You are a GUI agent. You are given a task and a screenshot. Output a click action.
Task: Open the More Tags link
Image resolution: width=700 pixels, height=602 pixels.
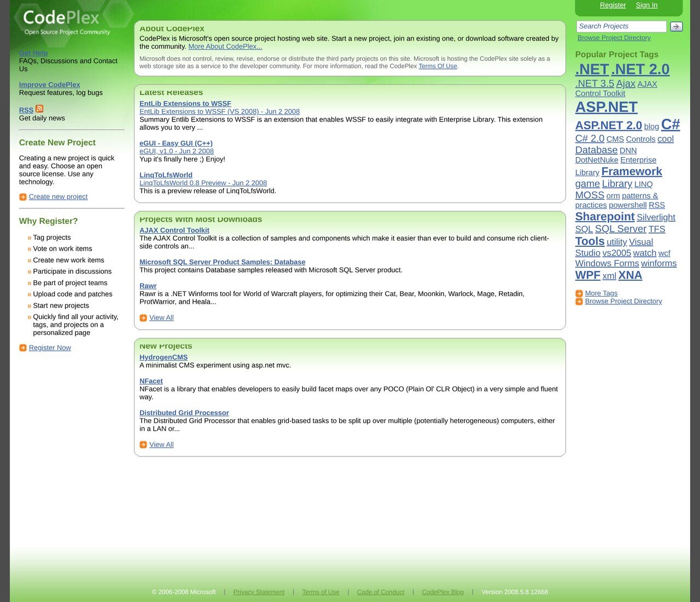601,293
